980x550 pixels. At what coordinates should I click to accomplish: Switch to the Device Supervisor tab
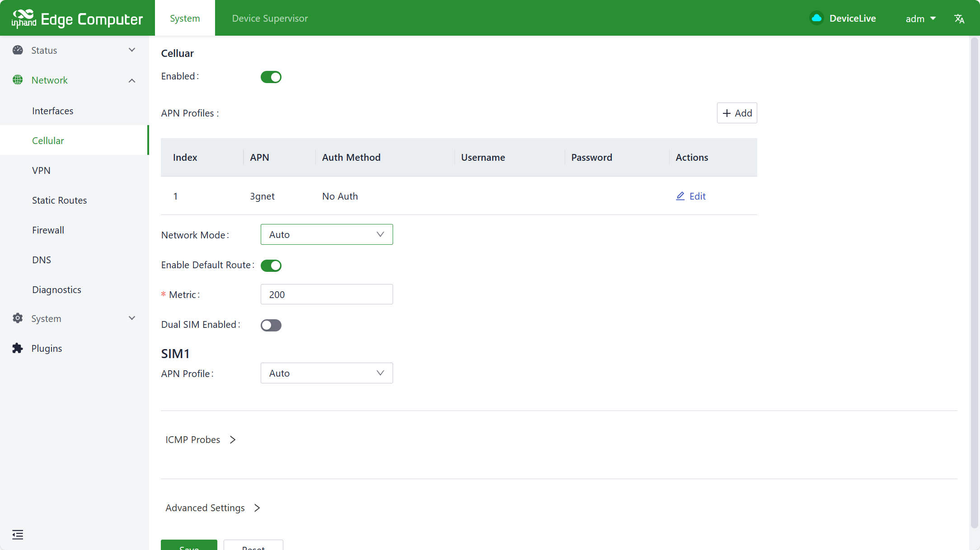(x=270, y=18)
